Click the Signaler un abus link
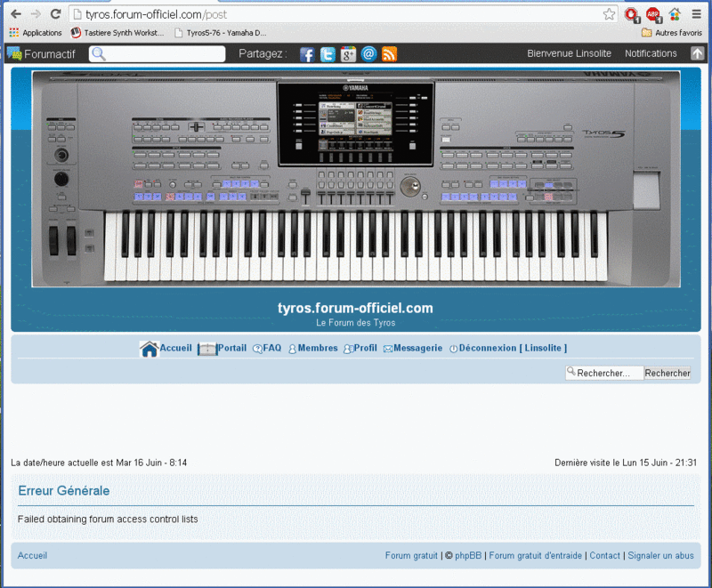Image resolution: width=712 pixels, height=588 pixels. (x=660, y=555)
